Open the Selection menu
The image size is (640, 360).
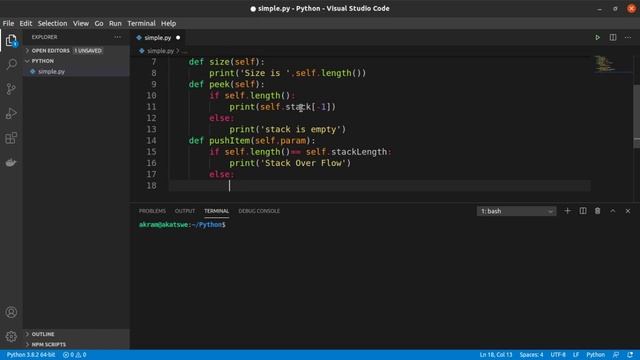[x=52, y=23]
